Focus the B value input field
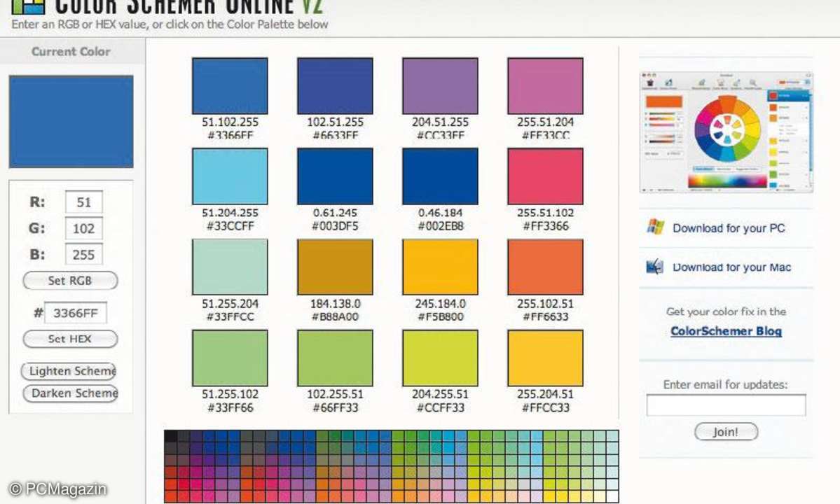 click(x=83, y=255)
